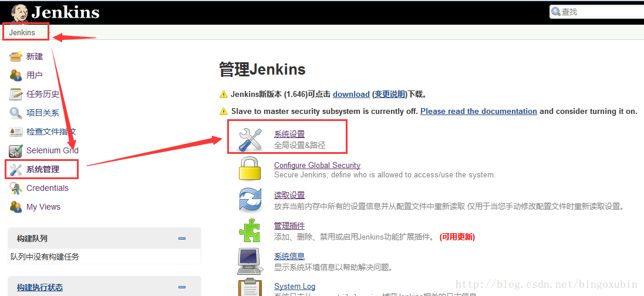Image resolution: width=644 pixels, height=296 pixels.
Task: Click the warning icon beside Slave security notice
Action: pos(224,111)
